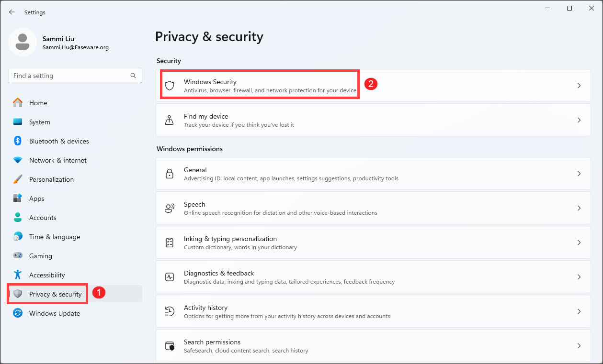
Task: Click the Sammi Liu profile avatar
Action: point(22,42)
